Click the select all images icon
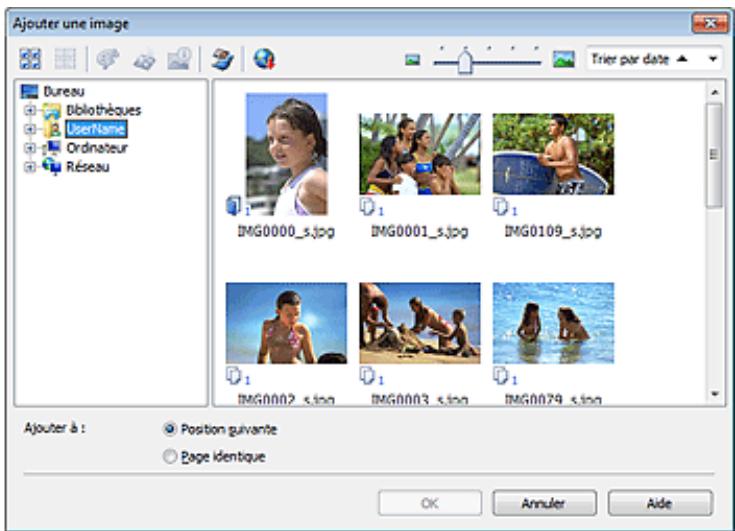This screenshot has height=531, width=735. (30, 59)
